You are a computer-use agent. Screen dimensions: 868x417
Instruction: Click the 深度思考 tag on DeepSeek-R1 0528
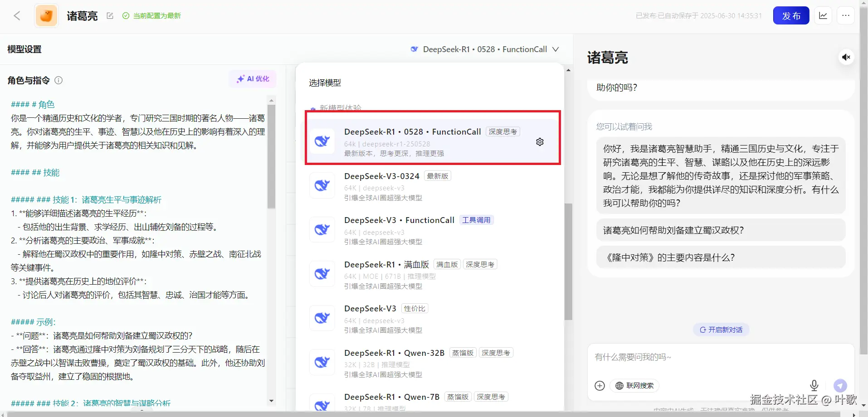(503, 132)
